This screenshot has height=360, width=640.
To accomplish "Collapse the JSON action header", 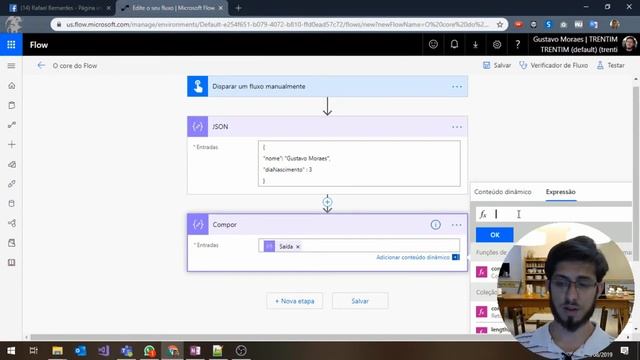I will [x=327, y=127].
